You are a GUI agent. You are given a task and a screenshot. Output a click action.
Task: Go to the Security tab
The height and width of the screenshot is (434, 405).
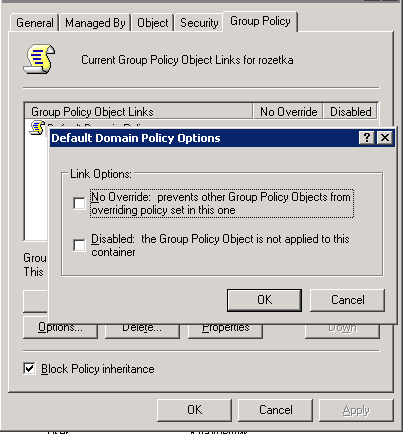[199, 23]
